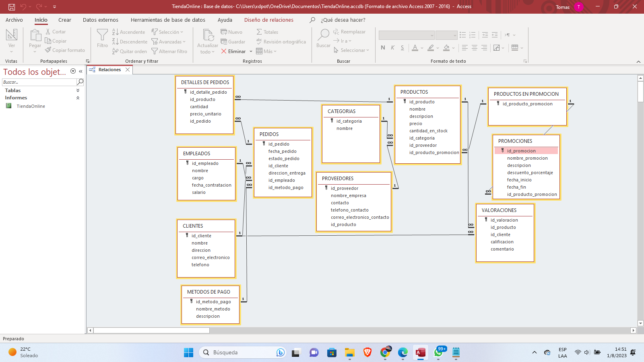
Task: Open Microsoft Access from the taskbar
Action: click(421, 353)
